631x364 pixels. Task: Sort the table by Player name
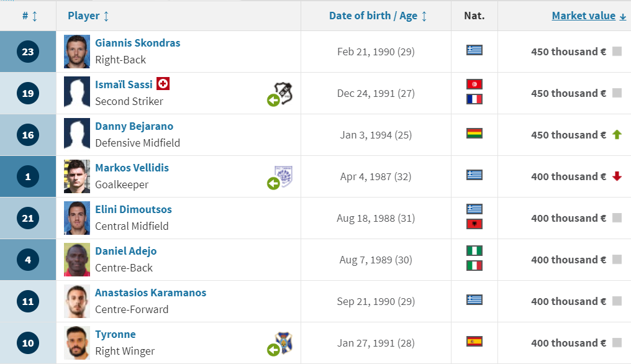88,16
